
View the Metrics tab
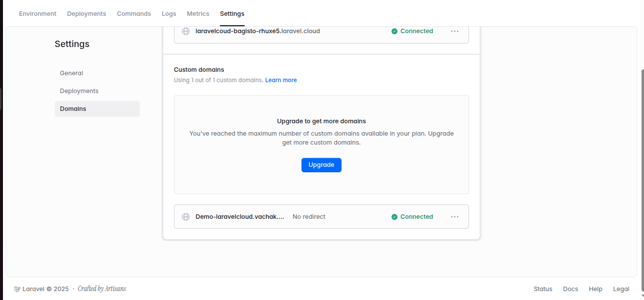(x=198, y=14)
